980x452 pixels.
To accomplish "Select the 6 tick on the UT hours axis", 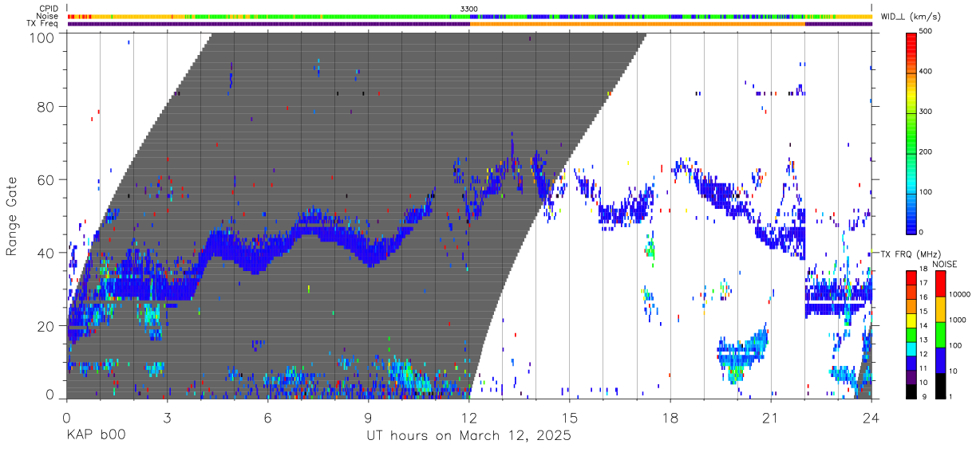I will (x=267, y=417).
